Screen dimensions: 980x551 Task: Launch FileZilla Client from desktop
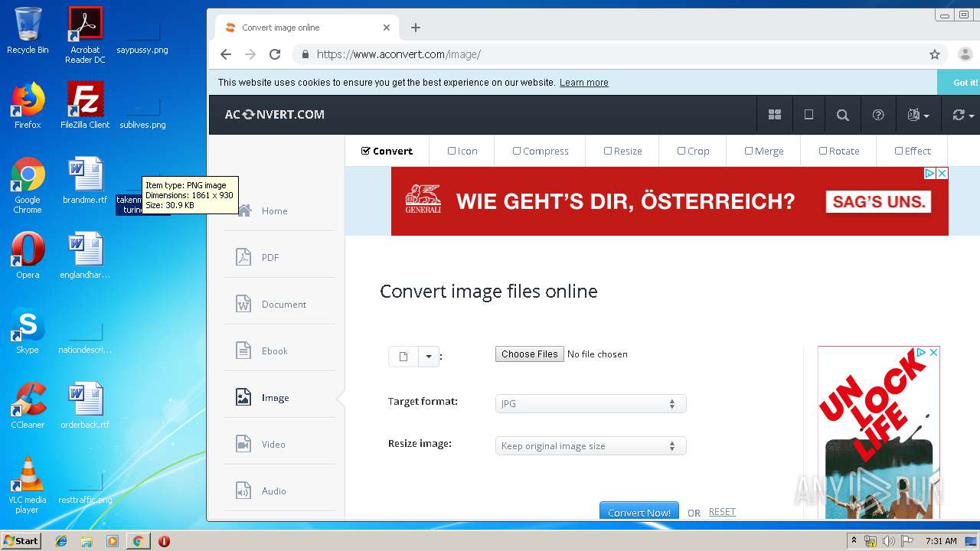(x=85, y=106)
